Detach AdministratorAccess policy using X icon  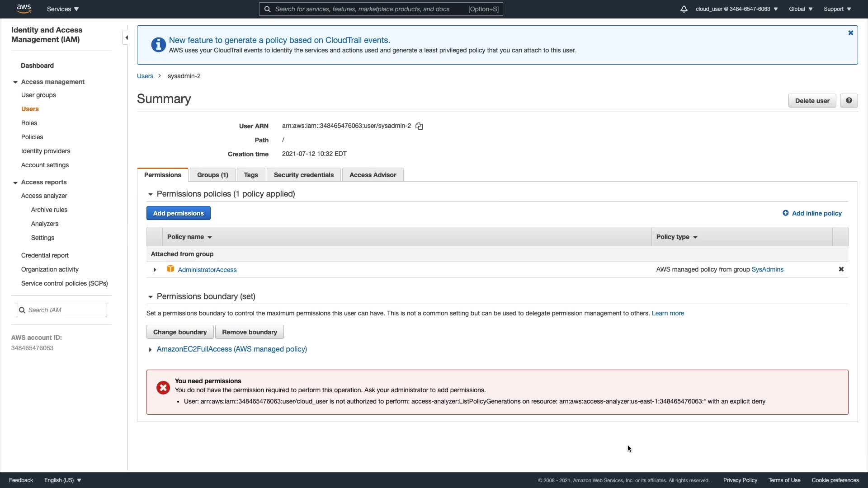click(841, 269)
